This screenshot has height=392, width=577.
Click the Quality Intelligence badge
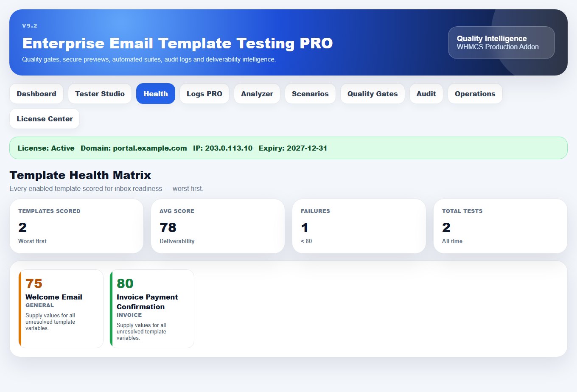[501, 42]
